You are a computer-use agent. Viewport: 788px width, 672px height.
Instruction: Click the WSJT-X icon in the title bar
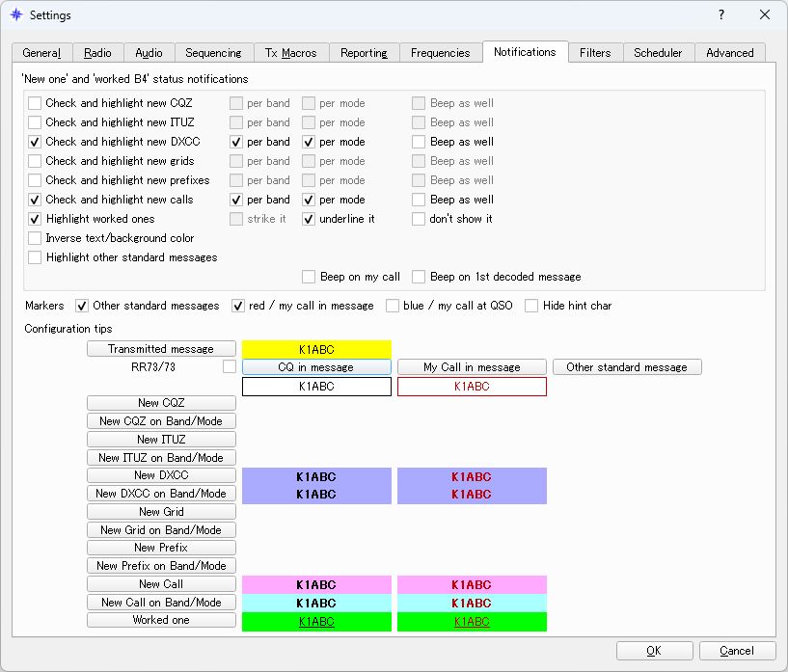click(14, 14)
